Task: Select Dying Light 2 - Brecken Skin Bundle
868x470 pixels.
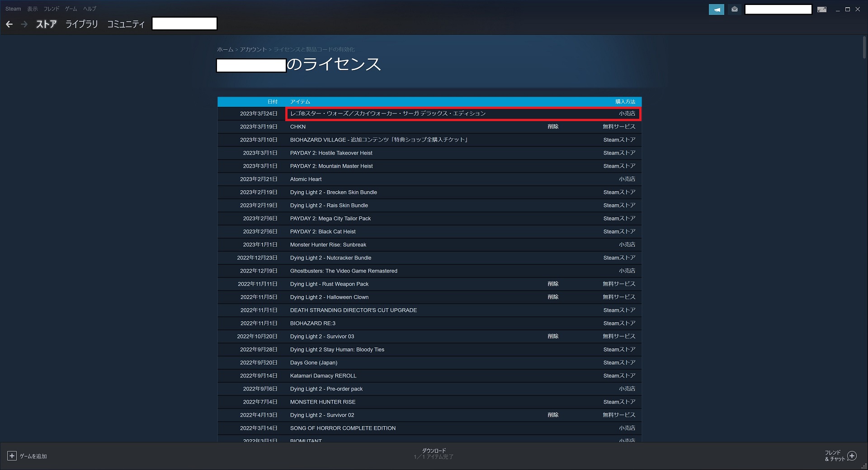Action: pos(334,192)
